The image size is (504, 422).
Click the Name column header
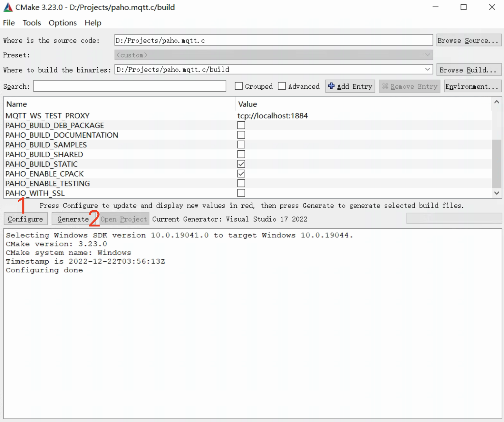(120, 104)
